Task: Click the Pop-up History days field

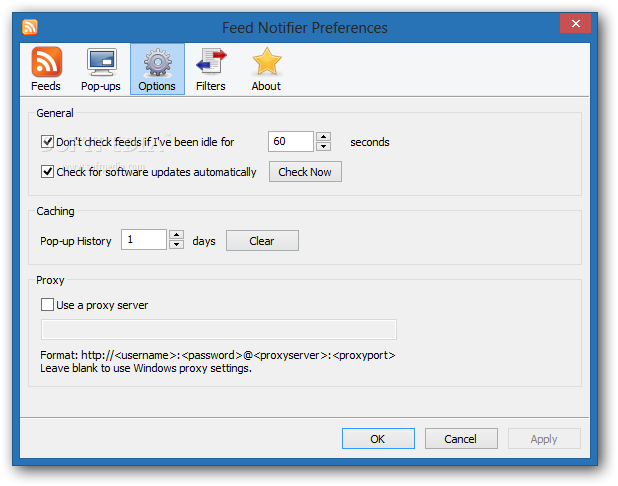Action: 144,240
